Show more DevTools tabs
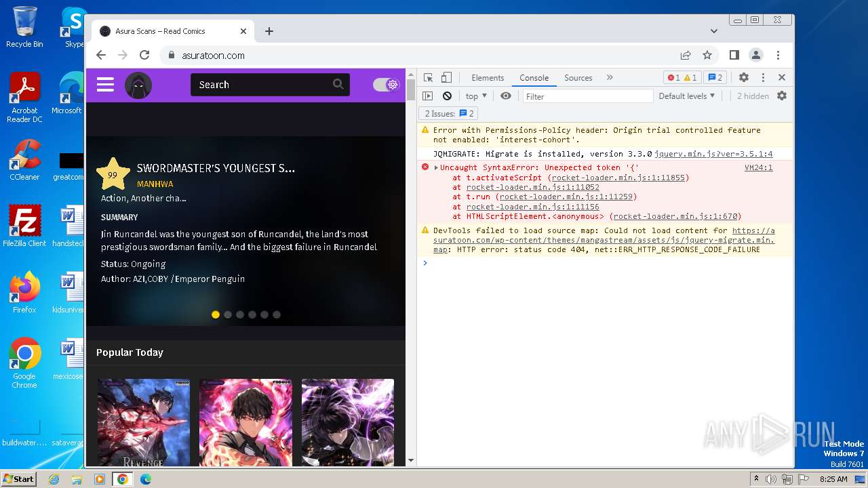The image size is (868, 488). click(x=610, y=78)
